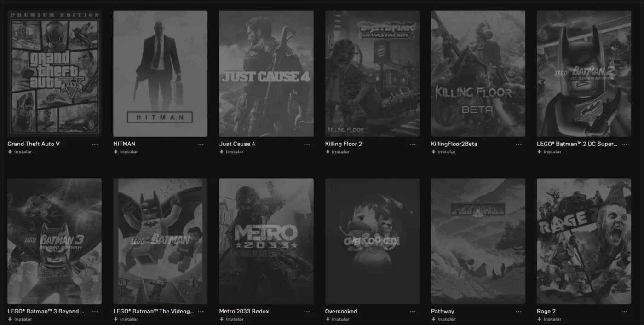Click Instalar under Pathway

pos(443,319)
